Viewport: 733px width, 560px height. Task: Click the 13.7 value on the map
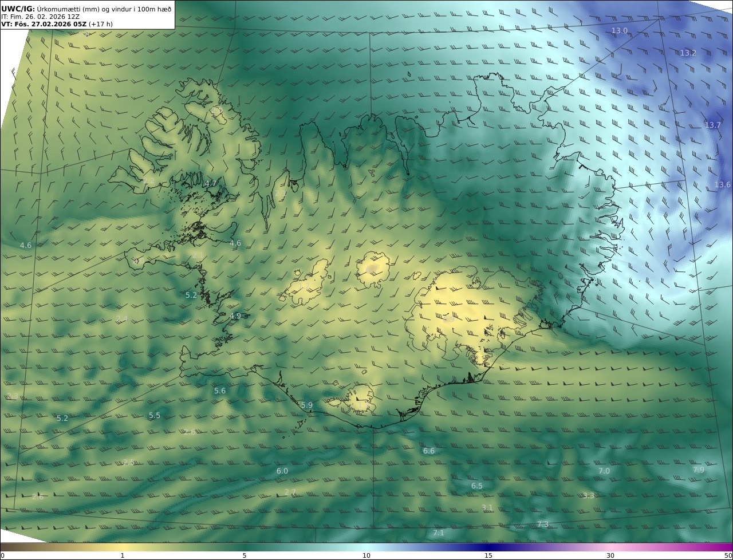tap(713, 125)
